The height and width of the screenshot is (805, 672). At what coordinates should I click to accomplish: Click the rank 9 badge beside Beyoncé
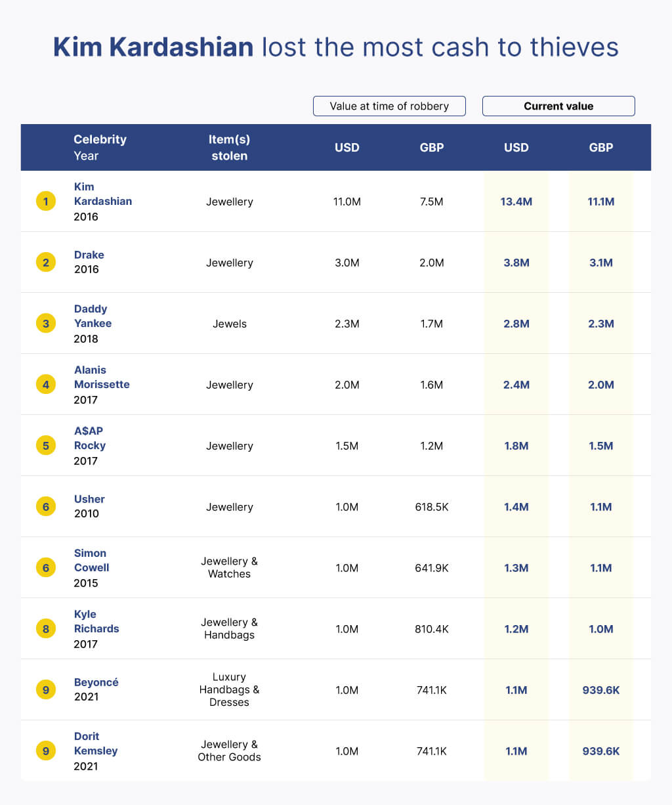45,689
